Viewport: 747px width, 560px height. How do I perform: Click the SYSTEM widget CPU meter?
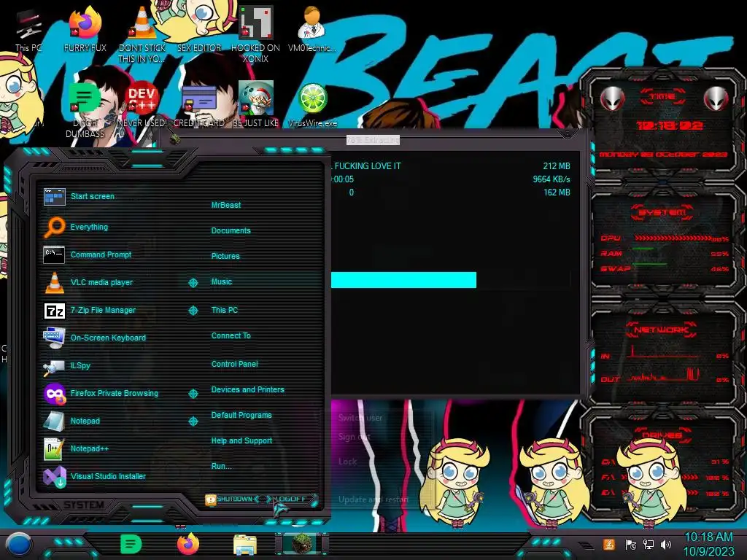(x=665, y=238)
